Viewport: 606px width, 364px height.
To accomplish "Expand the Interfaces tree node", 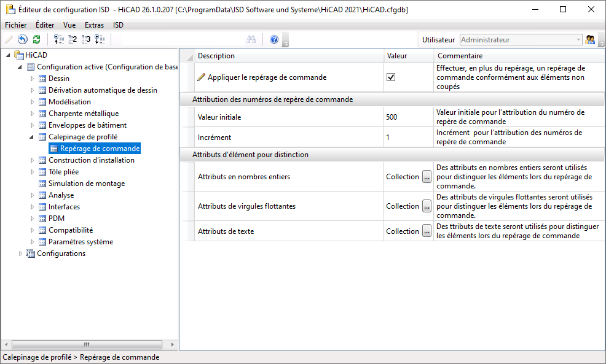I will (x=32, y=207).
